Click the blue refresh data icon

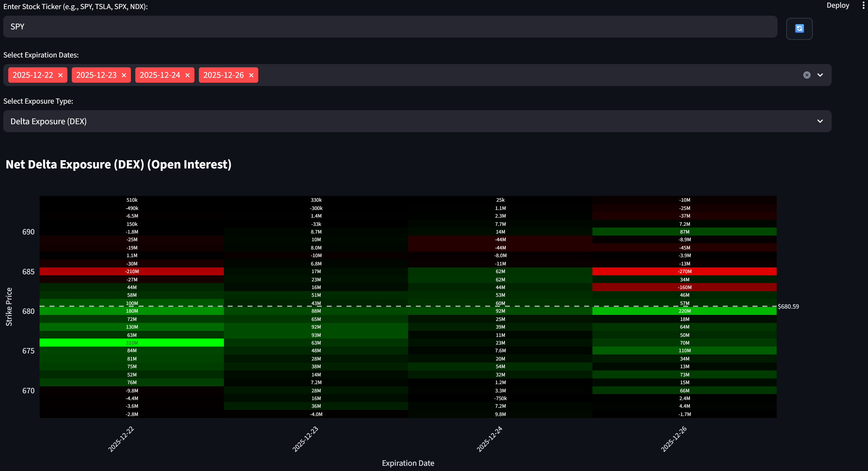coord(799,29)
